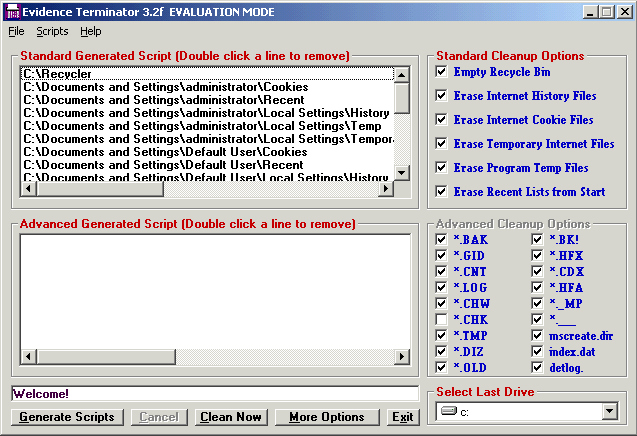Click the Clean Now button
Viewport: 637px width, 436px height.
(231, 417)
